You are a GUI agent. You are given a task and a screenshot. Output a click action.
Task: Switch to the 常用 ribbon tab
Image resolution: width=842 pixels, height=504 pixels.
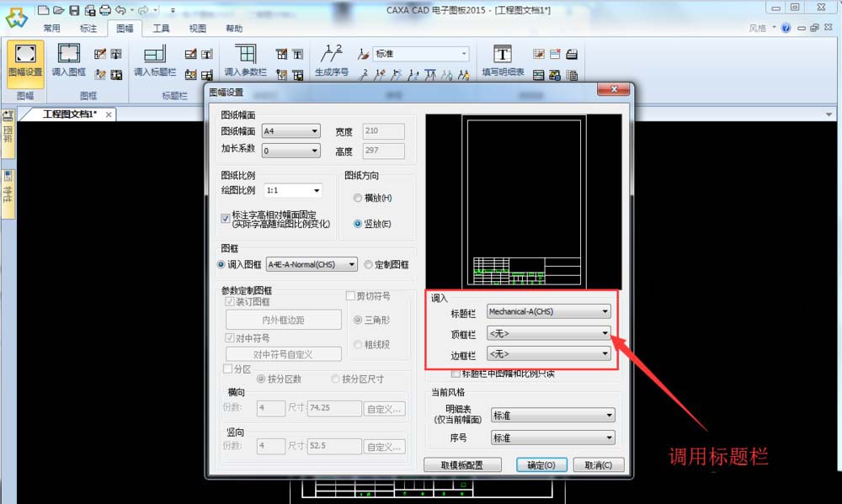click(x=52, y=29)
